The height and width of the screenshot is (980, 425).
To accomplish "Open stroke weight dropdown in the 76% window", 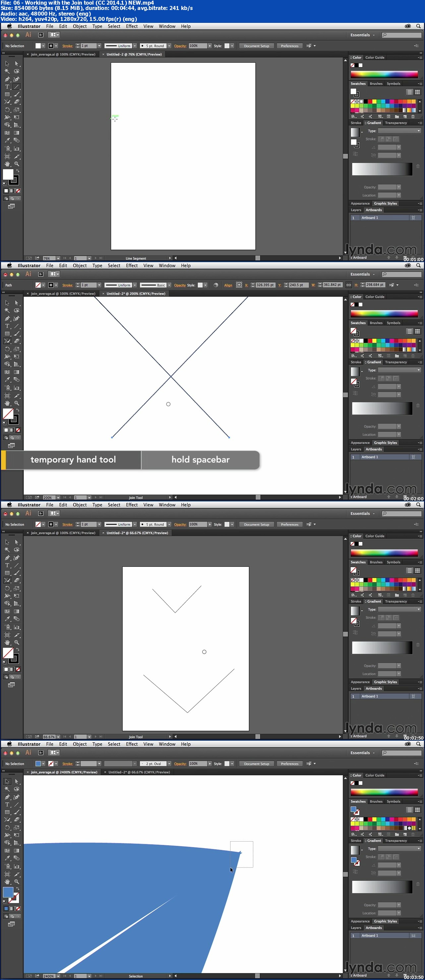I will pyautogui.click(x=99, y=46).
